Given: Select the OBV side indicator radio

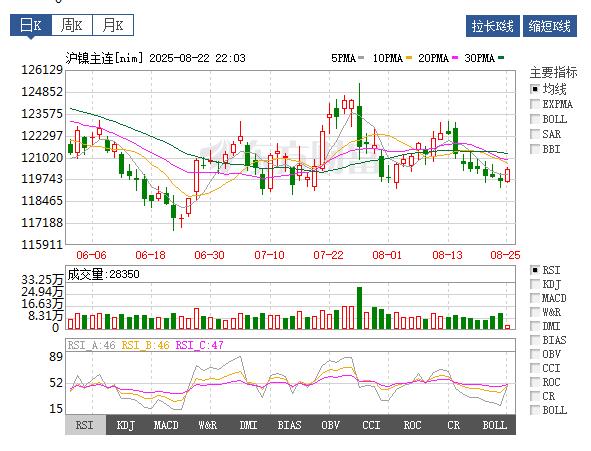Looking at the screenshot, I should tap(534, 354).
